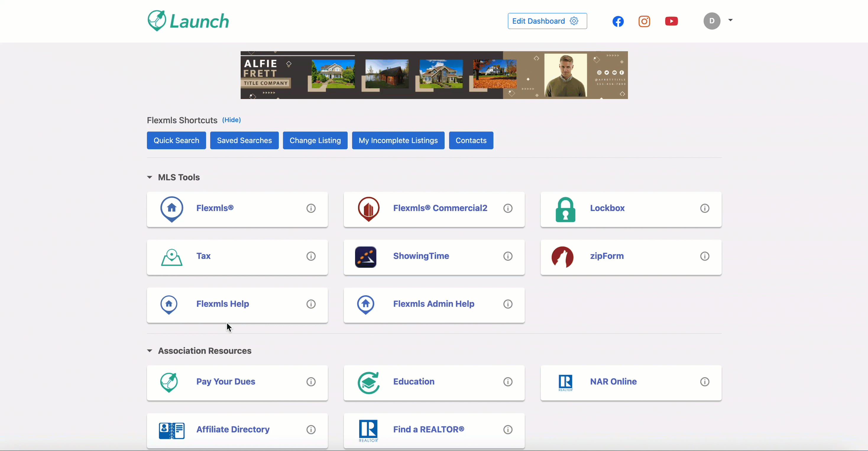Open Contacts shortcut
This screenshot has height=451, width=868.
tap(471, 140)
